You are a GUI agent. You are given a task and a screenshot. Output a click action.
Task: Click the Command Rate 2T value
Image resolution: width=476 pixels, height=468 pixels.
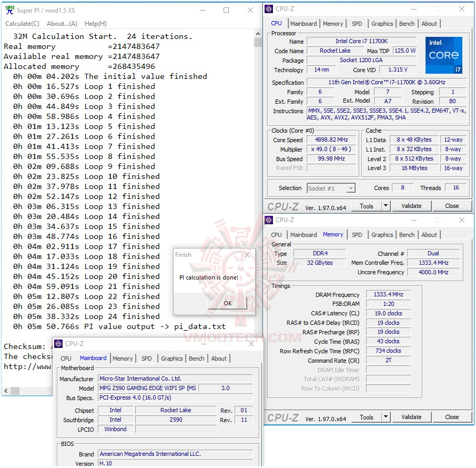pyautogui.click(x=388, y=361)
